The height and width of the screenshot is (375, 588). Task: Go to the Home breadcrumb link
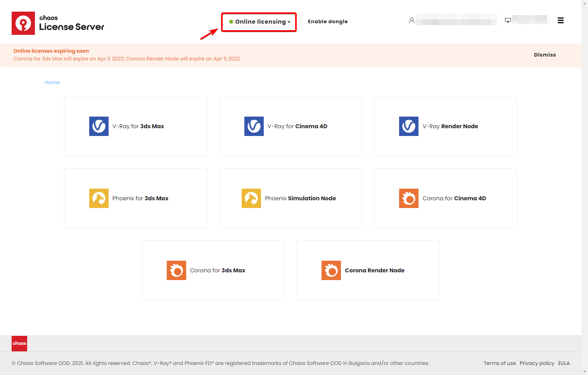pos(52,83)
